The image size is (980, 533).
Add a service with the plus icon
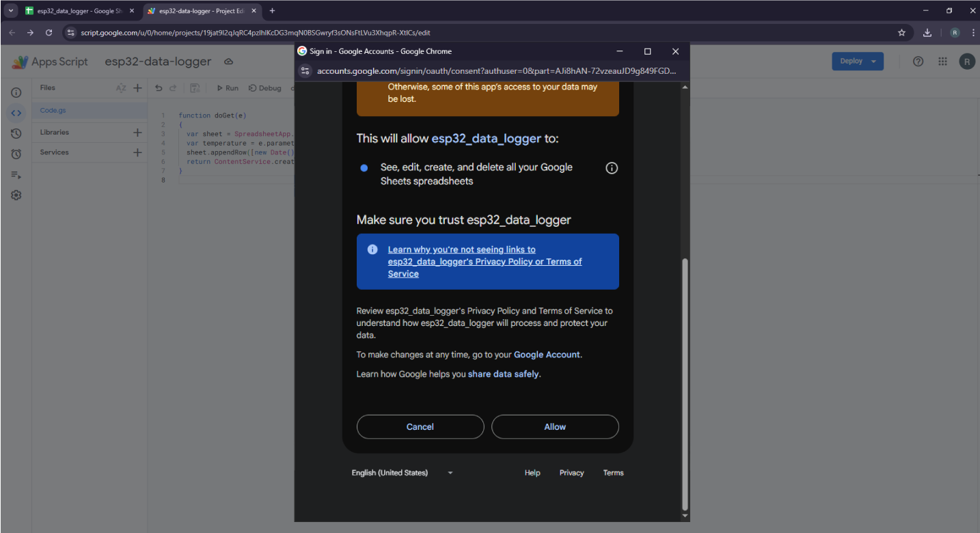137,152
